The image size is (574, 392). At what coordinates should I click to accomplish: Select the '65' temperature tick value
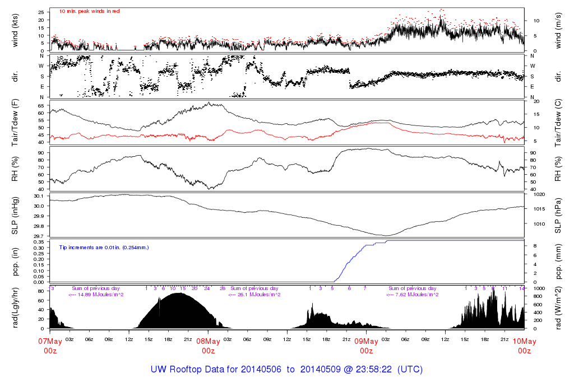[41, 106]
